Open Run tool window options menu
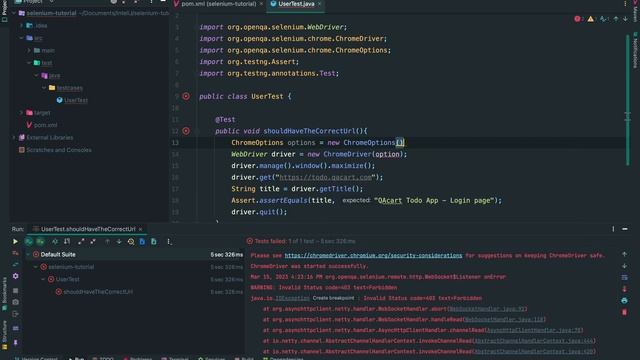640x360 pixels. (613, 229)
